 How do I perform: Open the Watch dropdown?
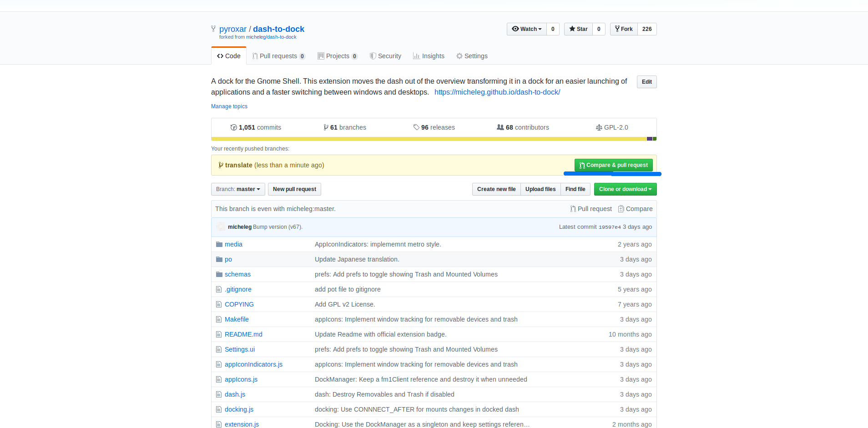(527, 29)
